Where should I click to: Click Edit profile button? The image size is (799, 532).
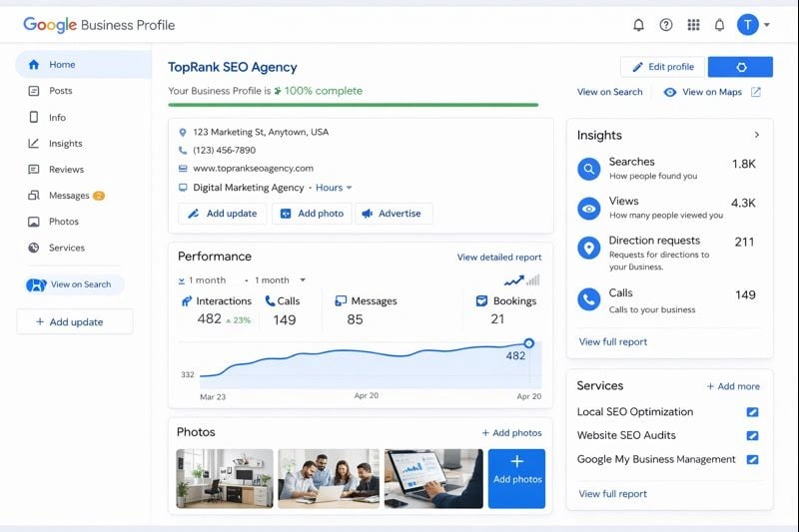[x=662, y=67]
